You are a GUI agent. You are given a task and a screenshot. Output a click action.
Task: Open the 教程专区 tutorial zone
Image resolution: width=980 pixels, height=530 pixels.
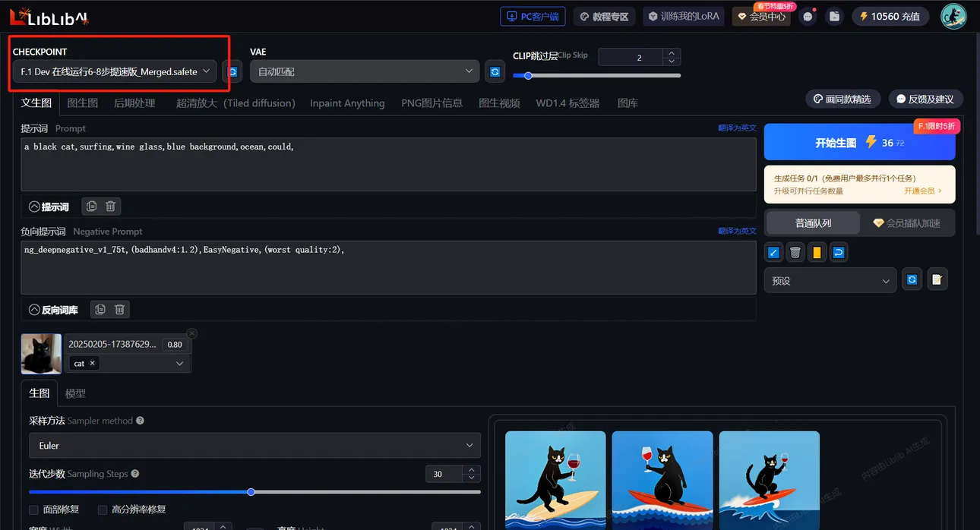point(605,16)
